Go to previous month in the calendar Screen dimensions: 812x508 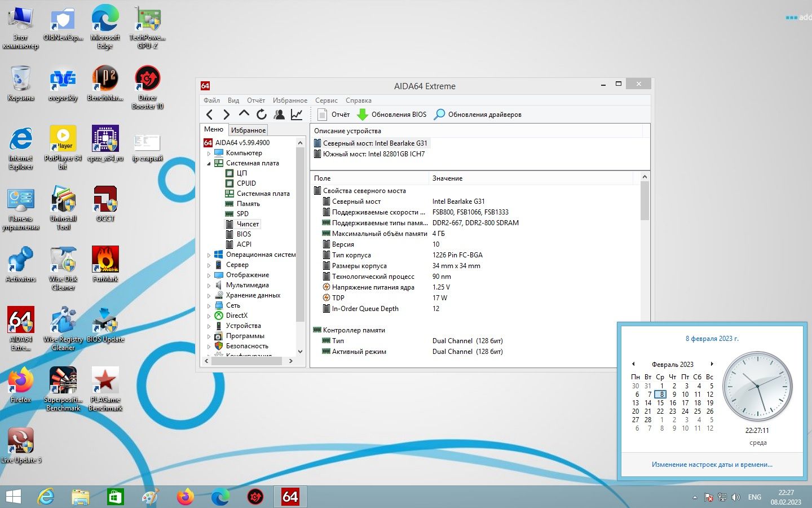pyautogui.click(x=633, y=364)
